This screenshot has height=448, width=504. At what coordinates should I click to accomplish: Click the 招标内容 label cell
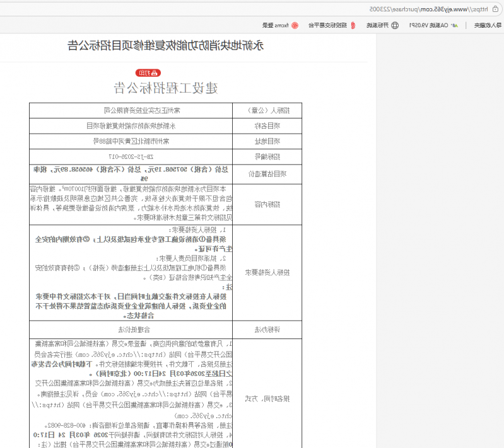267,204
